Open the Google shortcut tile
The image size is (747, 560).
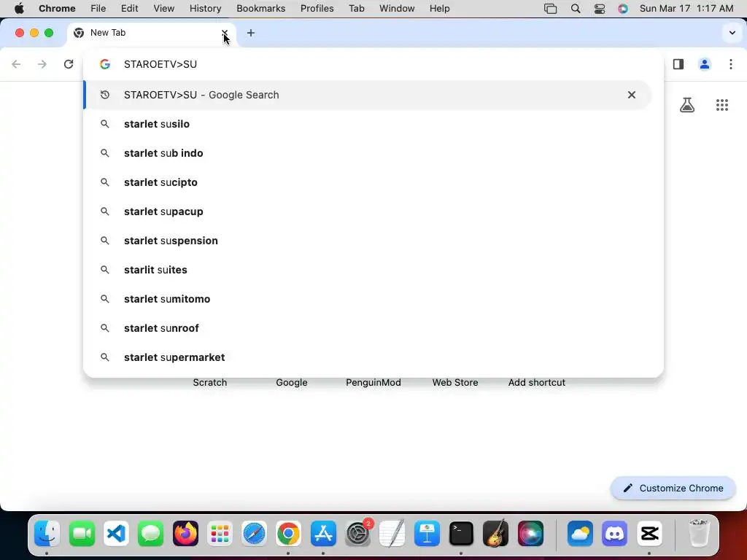(x=292, y=382)
